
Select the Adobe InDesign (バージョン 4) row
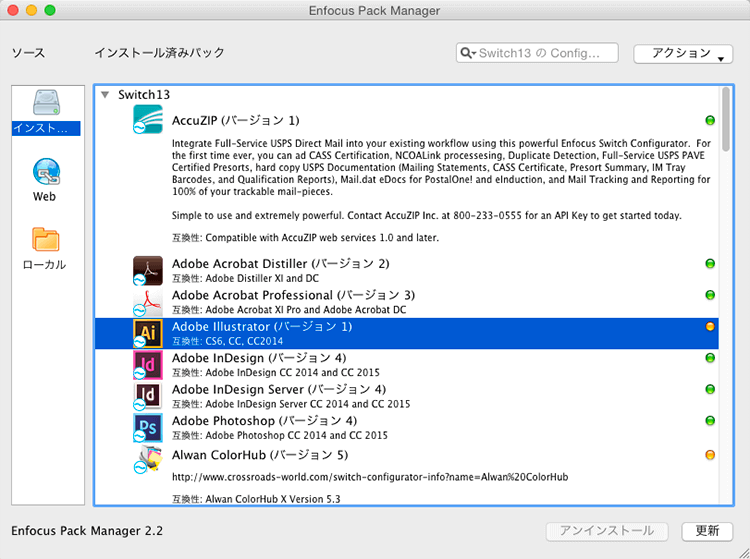pos(400,364)
